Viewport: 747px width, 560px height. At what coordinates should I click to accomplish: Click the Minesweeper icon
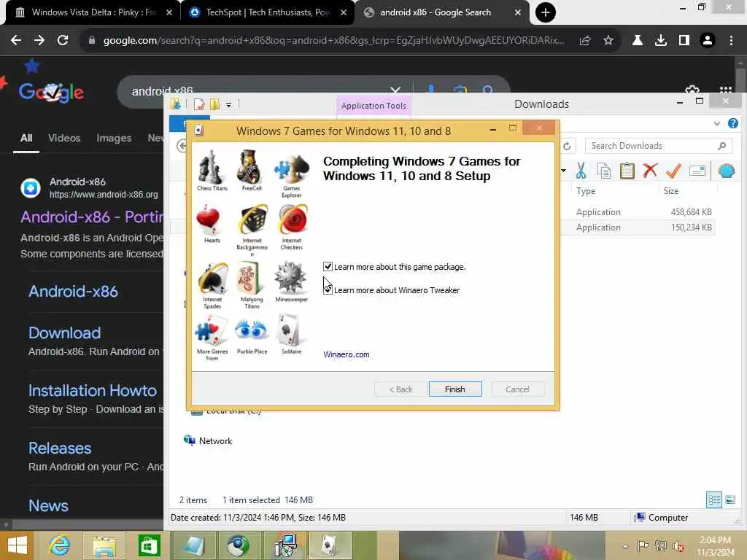291,277
